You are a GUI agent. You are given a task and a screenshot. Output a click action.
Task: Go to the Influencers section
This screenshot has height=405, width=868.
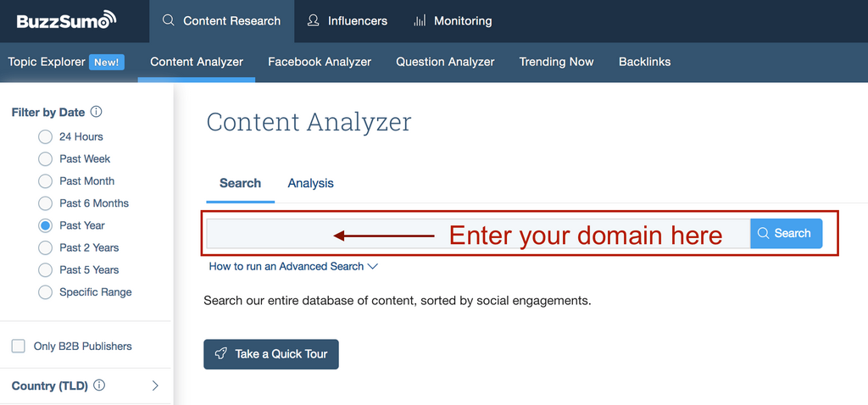point(347,20)
